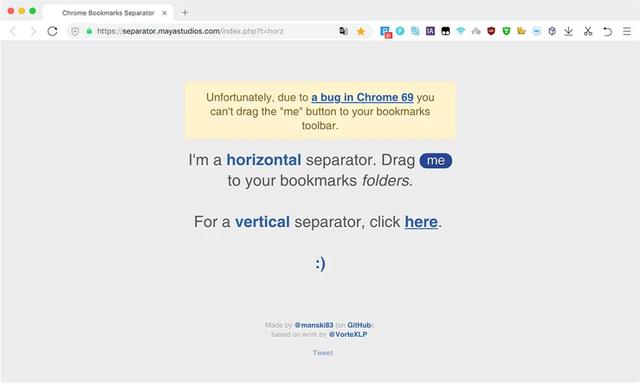
Task: Open the @VorteXLP profile link
Action: coord(348,334)
